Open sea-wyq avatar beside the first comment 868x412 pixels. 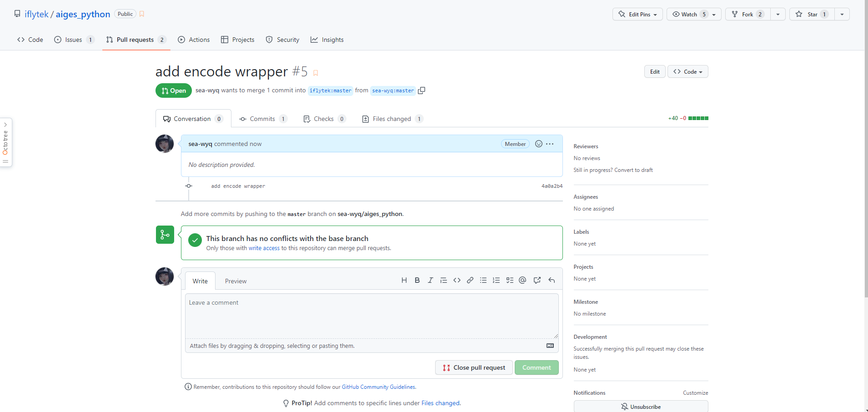[x=165, y=144]
